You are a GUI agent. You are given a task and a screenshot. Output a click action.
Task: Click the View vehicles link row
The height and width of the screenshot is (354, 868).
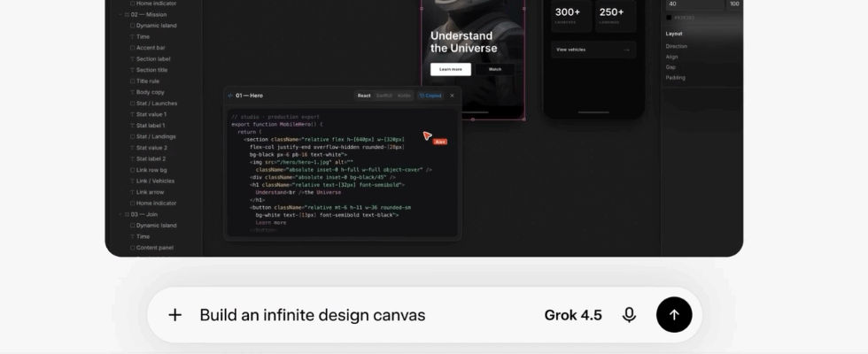(x=593, y=50)
